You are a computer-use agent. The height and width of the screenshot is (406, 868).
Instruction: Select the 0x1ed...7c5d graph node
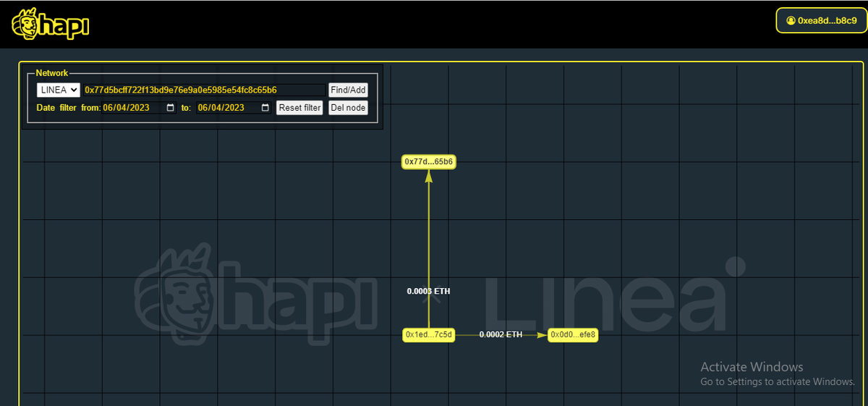click(x=429, y=335)
